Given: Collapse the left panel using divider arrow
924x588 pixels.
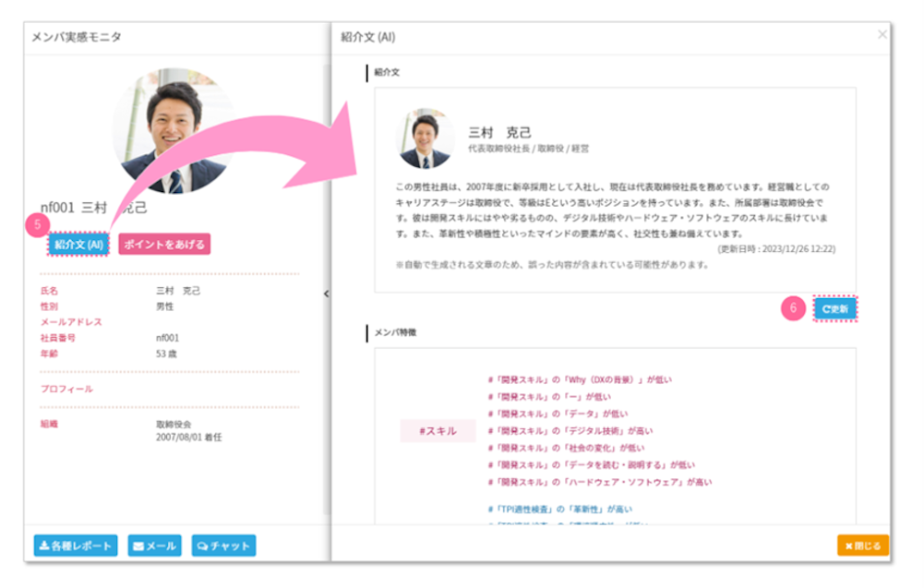Looking at the screenshot, I should point(326,293).
